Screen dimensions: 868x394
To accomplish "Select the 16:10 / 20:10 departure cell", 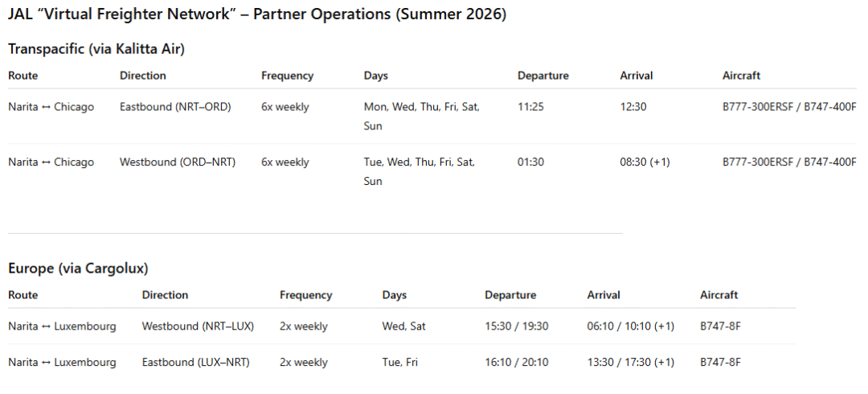I will click(516, 362).
